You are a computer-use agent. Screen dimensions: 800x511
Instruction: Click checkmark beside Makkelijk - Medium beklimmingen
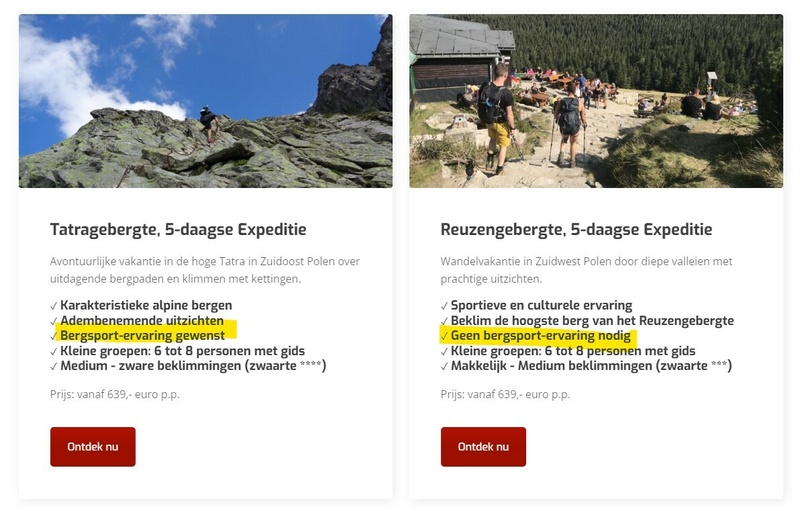444,366
